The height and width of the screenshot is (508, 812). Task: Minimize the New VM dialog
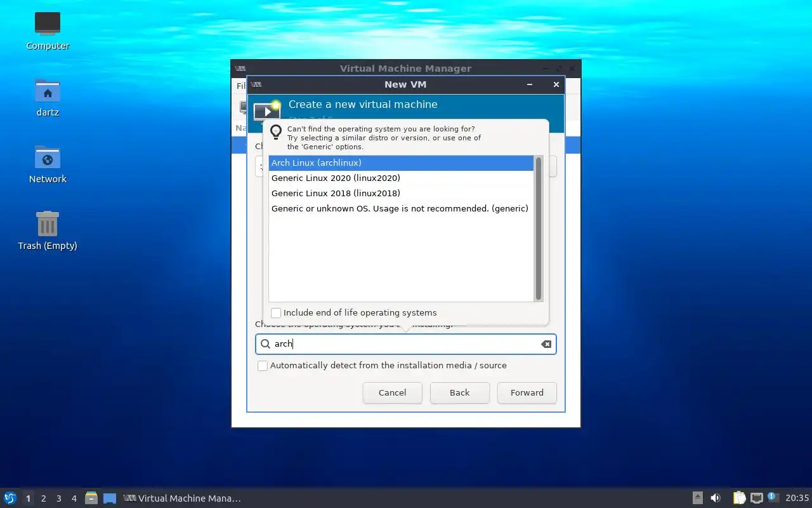point(530,84)
